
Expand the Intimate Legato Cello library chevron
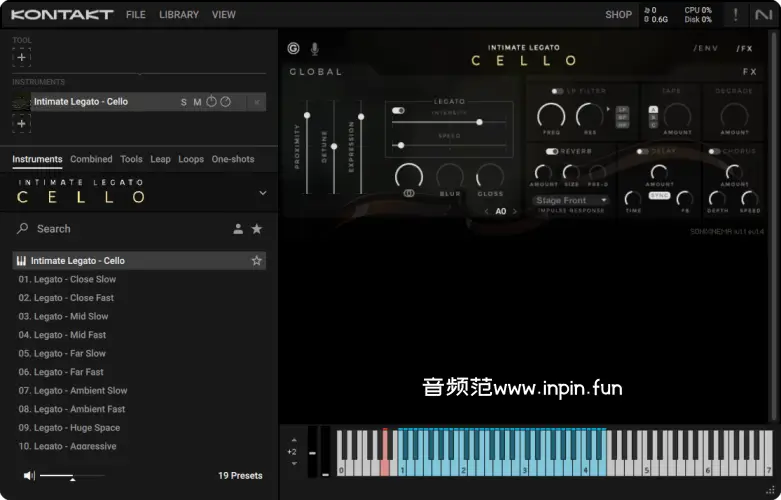pos(263,193)
